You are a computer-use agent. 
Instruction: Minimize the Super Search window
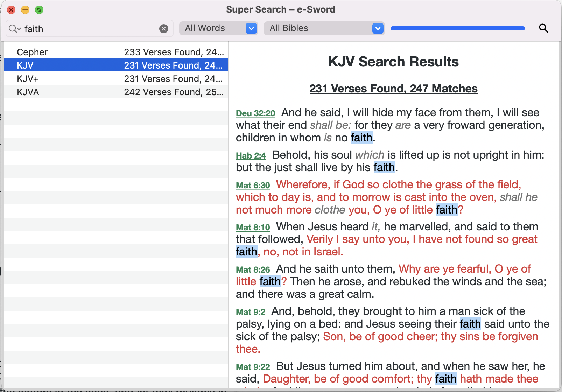[25, 10]
